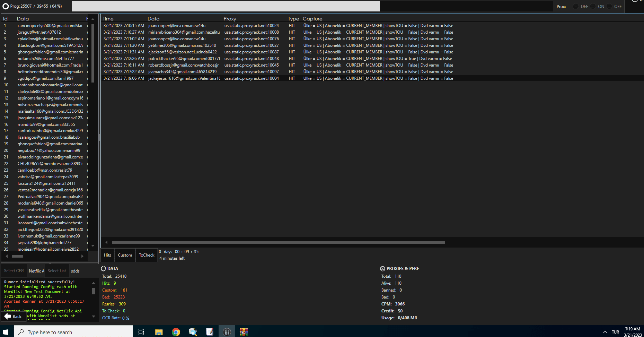Click the '4 minutes left' estimate

[x=172, y=258]
